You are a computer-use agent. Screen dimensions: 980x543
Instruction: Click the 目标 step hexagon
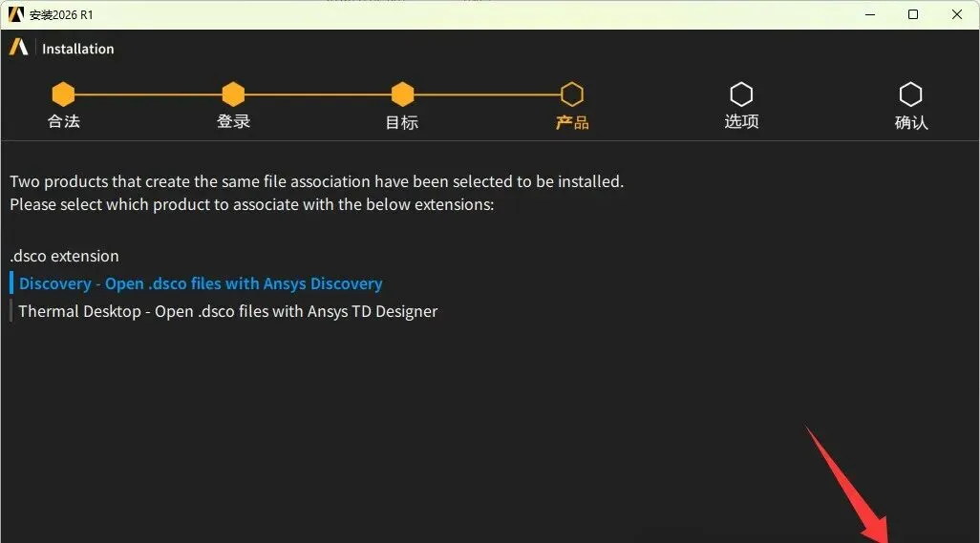point(402,94)
